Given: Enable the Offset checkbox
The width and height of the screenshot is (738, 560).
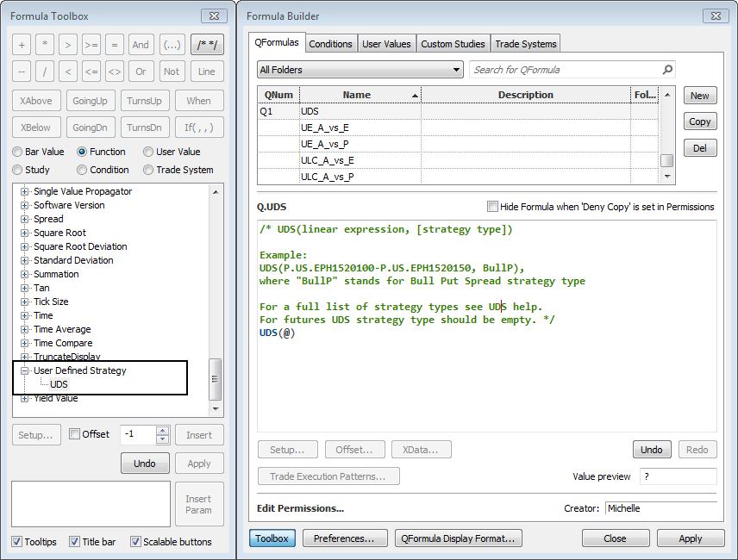Looking at the screenshot, I should click(75, 434).
